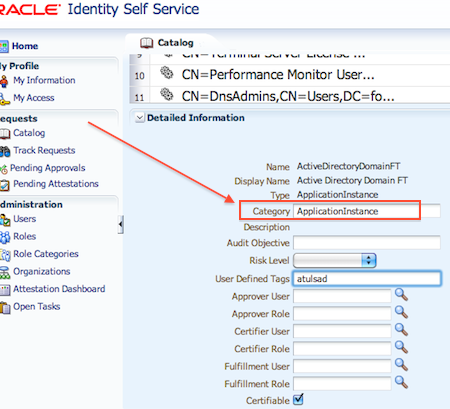
Task: Click the User Defined Tags field
Action: (x=367, y=278)
